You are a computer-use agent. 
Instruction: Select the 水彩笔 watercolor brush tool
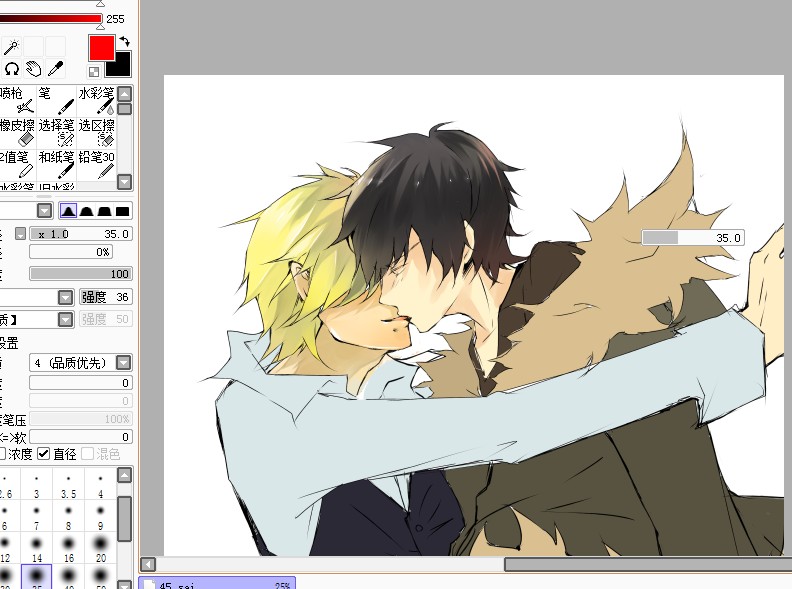(96, 100)
